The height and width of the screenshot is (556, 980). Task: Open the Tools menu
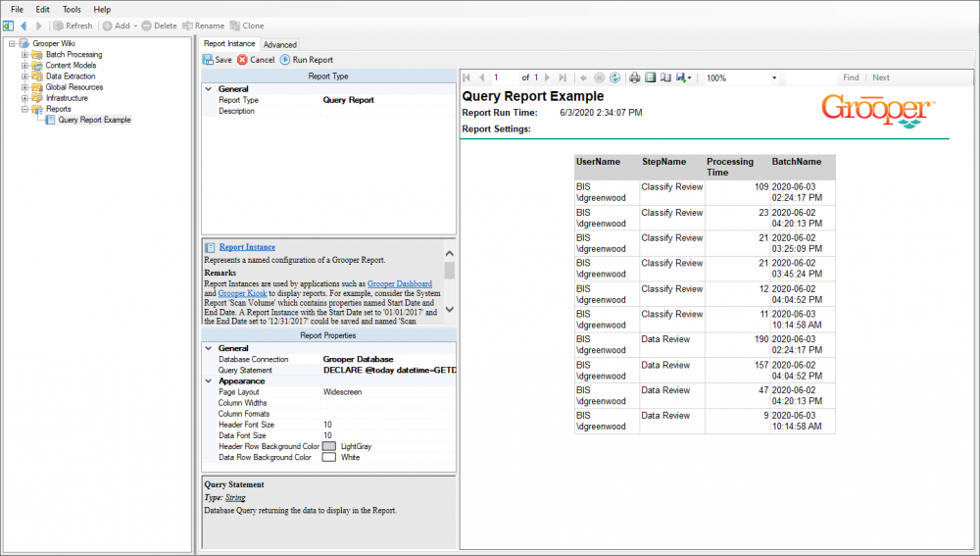point(72,9)
